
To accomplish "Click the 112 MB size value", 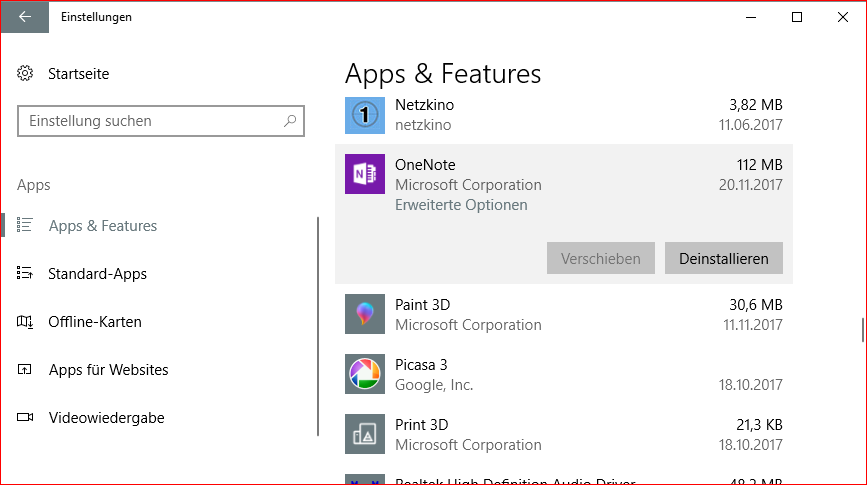I will (759, 165).
